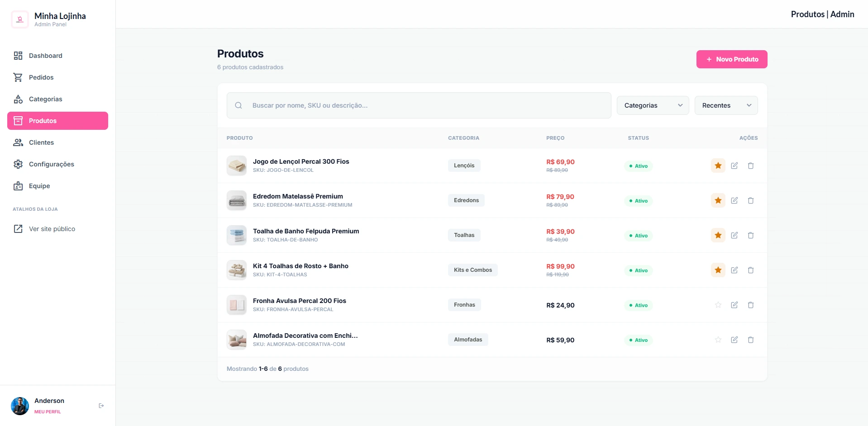Navigate to Configurações in sidebar
The image size is (868, 426).
coord(51,164)
